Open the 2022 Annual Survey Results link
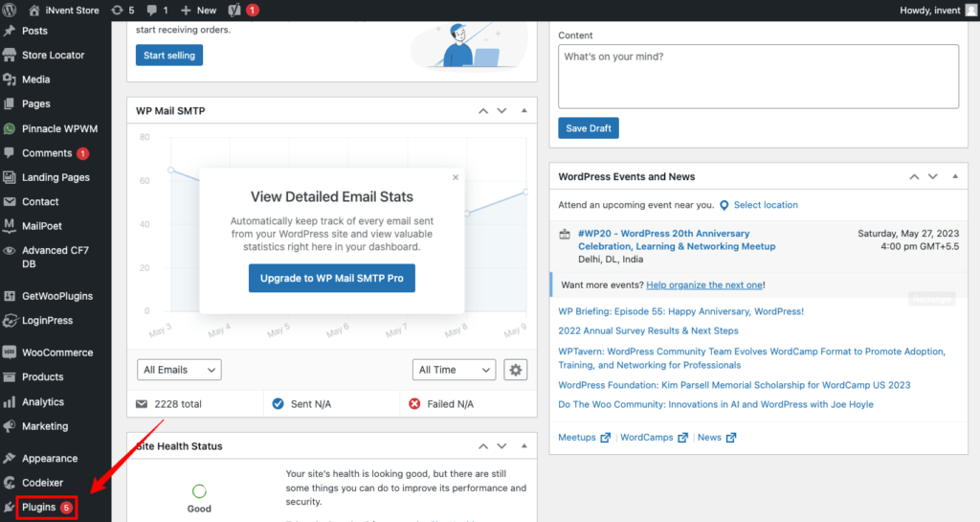This screenshot has height=522, width=980. tap(648, 330)
